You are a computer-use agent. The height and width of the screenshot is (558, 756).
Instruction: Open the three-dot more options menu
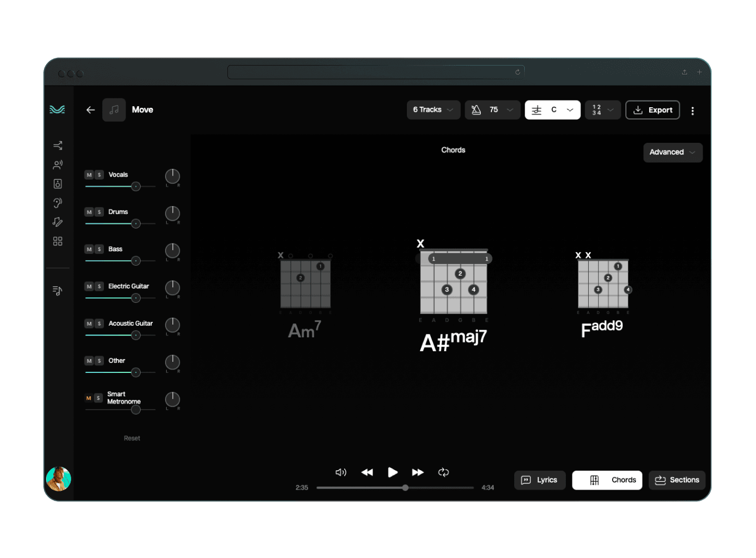pyautogui.click(x=693, y=111)
